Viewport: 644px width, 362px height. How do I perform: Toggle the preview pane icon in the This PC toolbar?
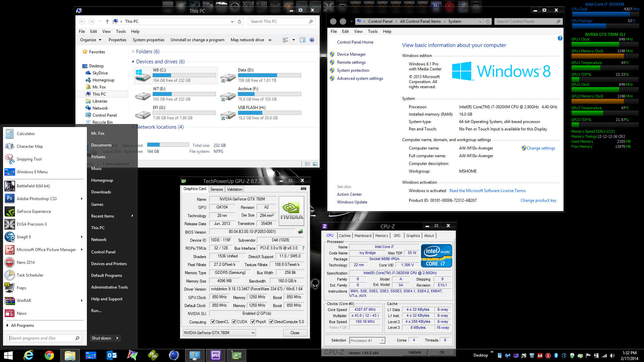tap(303, 40)
